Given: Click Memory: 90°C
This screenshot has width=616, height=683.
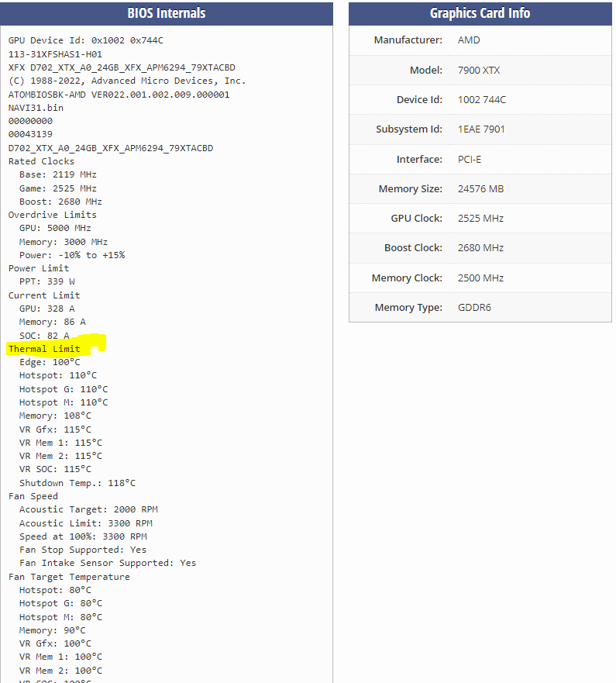Looking at the screenshot, I should (52, 631).
